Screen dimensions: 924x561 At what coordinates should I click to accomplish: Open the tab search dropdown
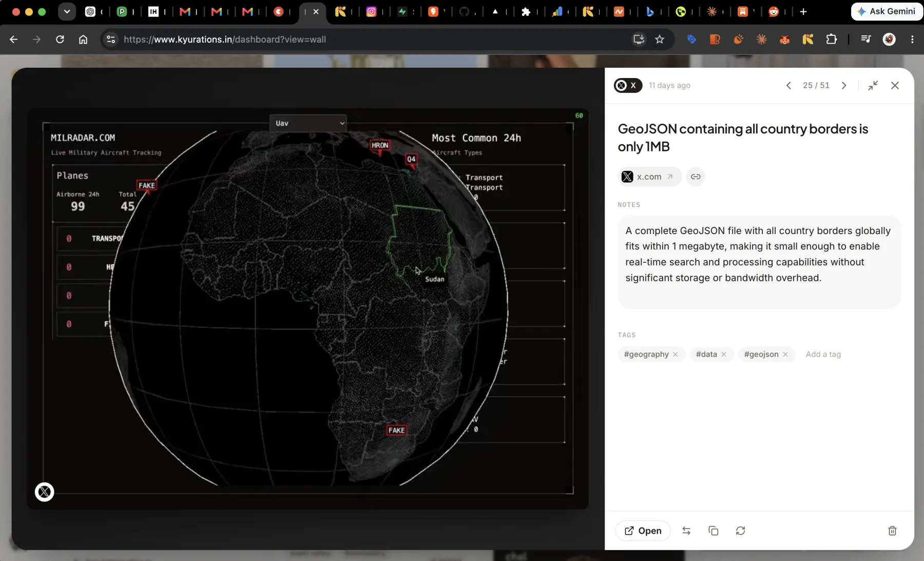point(67,11)
